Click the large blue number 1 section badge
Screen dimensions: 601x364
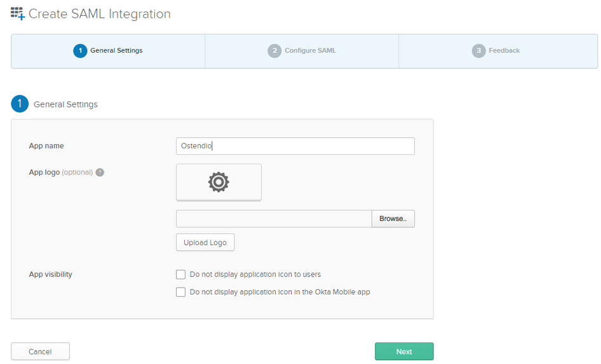(x=20, y=104)
